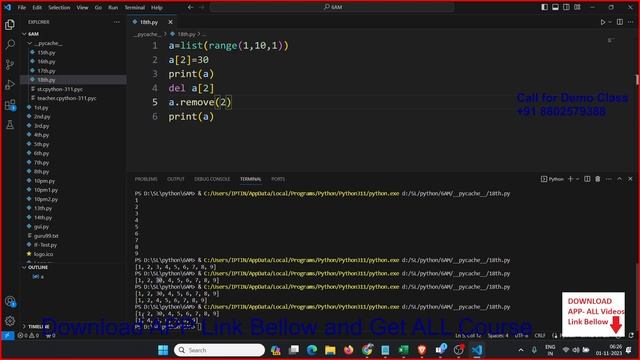Open the Testing flask view
This screenshot has width=640, height=360.
point(10,125)
